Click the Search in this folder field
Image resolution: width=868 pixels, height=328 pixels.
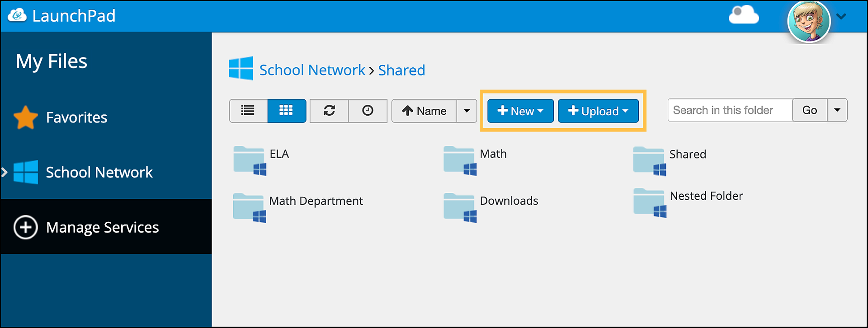coord(730,110)
